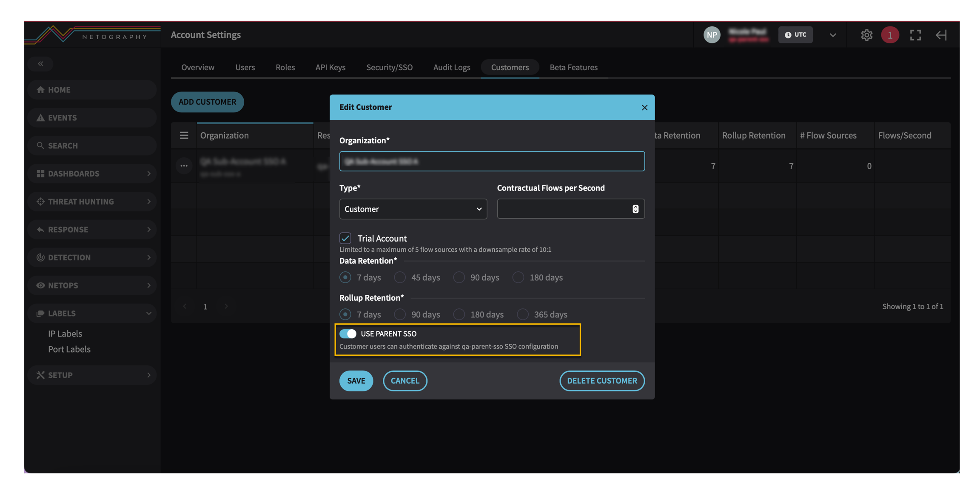This screenshot has height=496, width=980.
Task: Open the Type dropdown set to Customer
Action: 413,209
